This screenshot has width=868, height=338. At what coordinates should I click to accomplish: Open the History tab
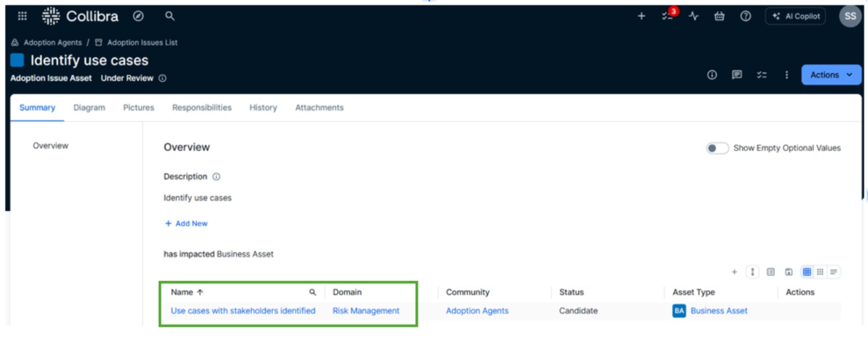click(263, 108)
